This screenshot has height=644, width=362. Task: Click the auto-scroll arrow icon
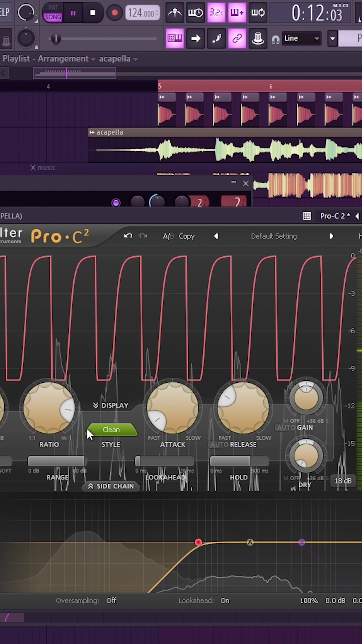tap(195, 38)
